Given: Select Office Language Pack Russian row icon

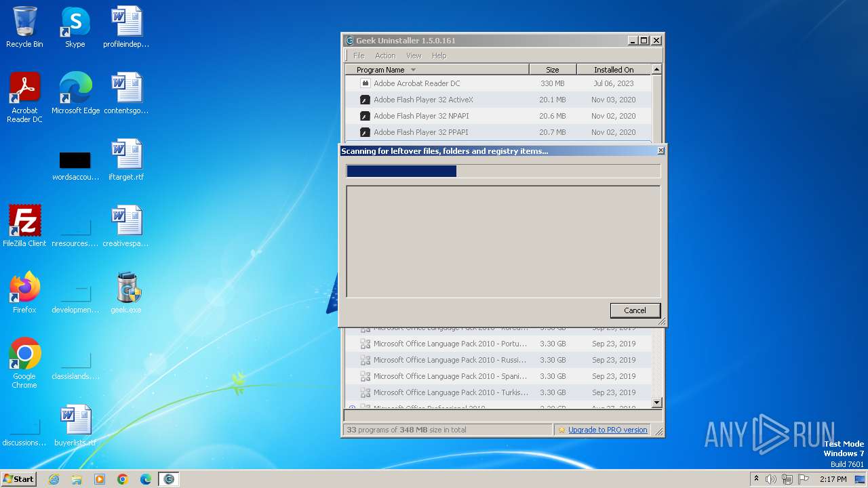Looking at the screenshot, I should (x=365, y=360).
